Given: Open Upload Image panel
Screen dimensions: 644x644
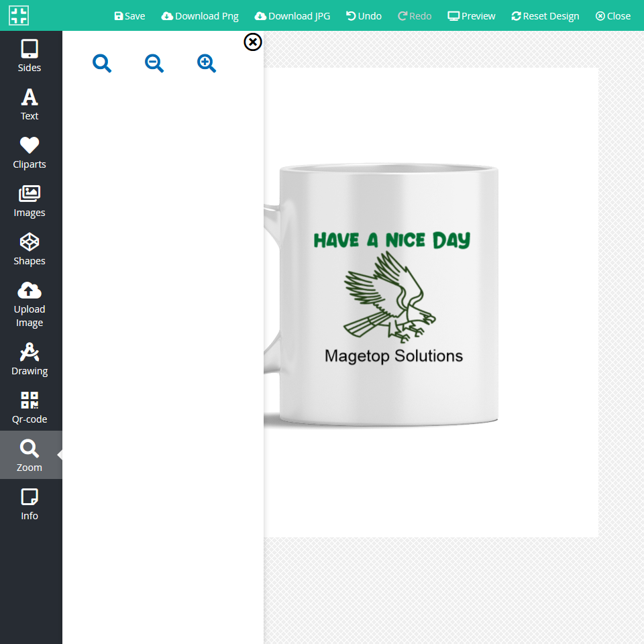Looking at the screenshot, I should pyautogui.click(x=30, y=304).
